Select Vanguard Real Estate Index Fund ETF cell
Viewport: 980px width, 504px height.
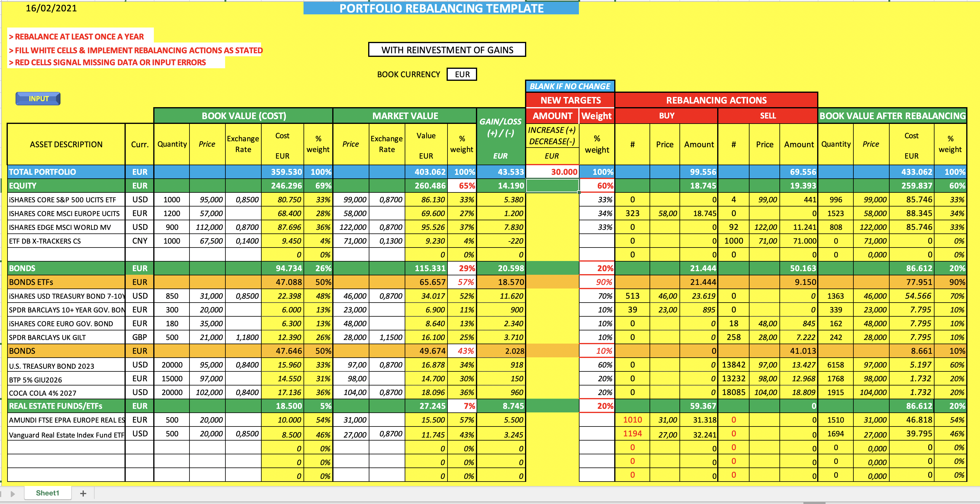coord(66,434)
